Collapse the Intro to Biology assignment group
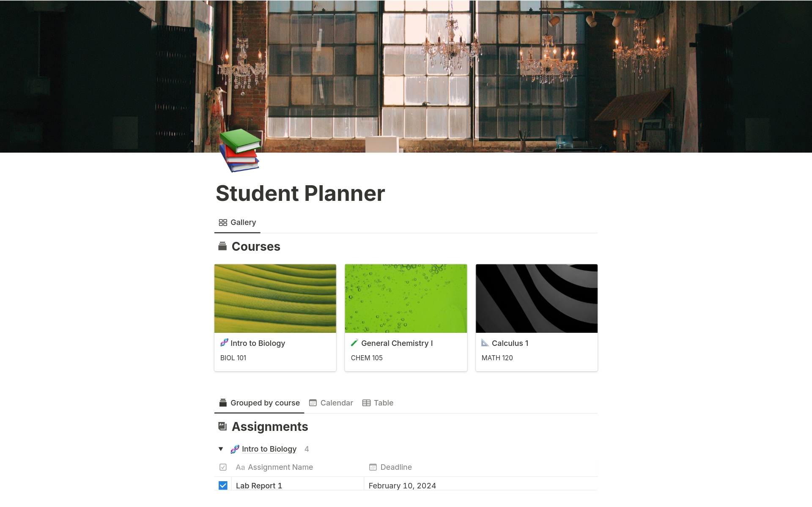The height and width of the screenshot is (507, 812). click(x=222, y=449)
